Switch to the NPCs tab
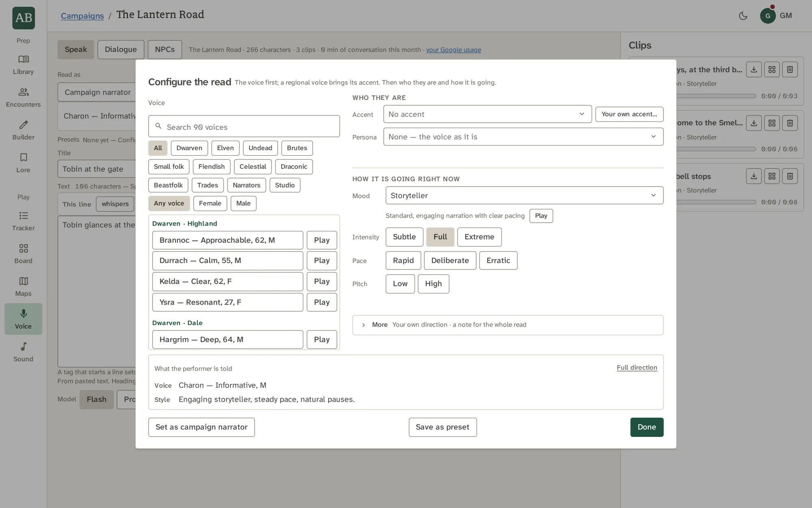 pos(165,50)
